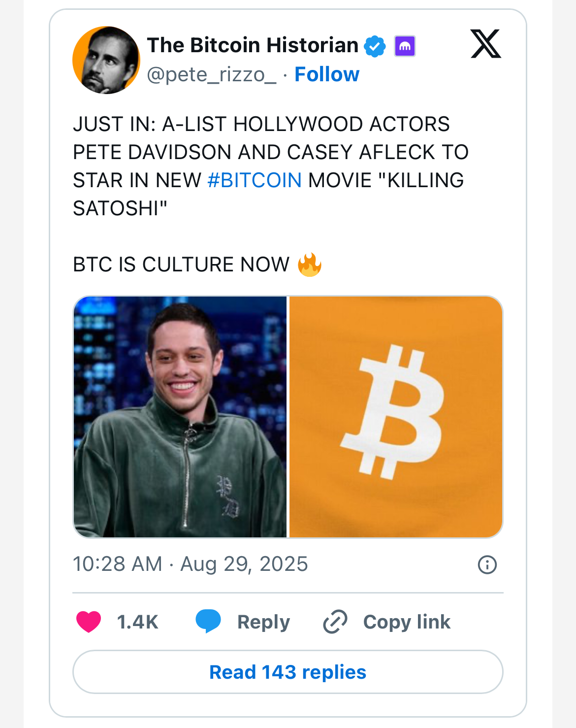Image resolution: width=576 pixels, height=728 pixels.
Task: Click the chain link copy icon
Action: pos(335,622)
